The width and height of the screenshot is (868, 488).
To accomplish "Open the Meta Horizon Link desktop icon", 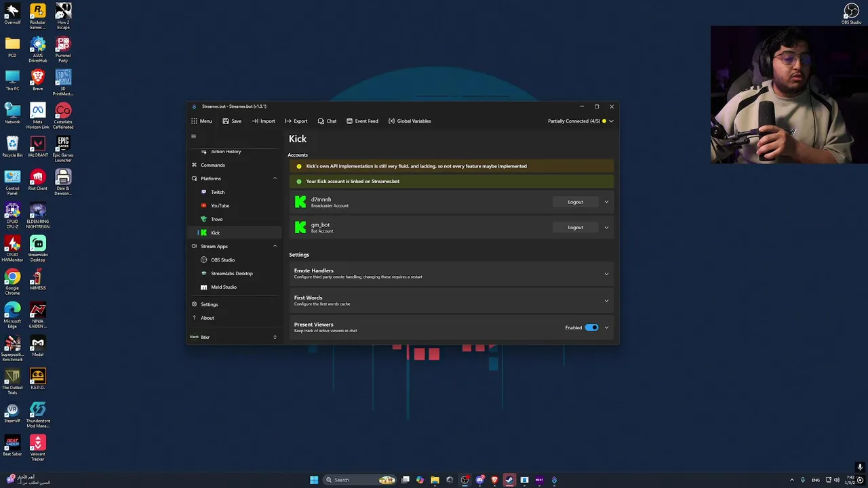I will click(38, 116).
